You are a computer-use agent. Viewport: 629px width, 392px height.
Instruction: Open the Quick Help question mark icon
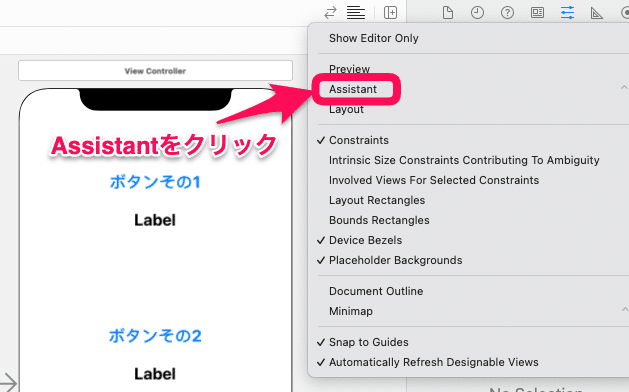(507, 13)
